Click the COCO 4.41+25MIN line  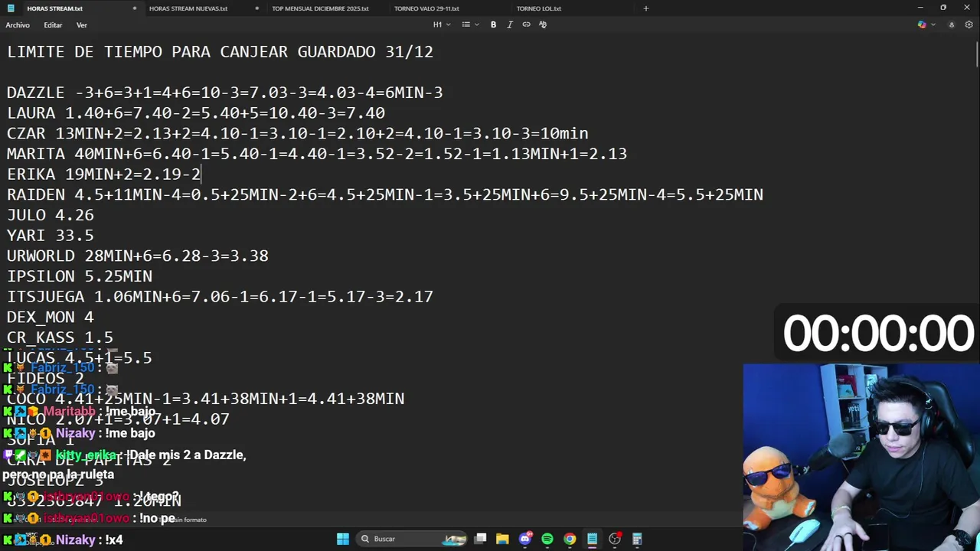pos(205,399)
